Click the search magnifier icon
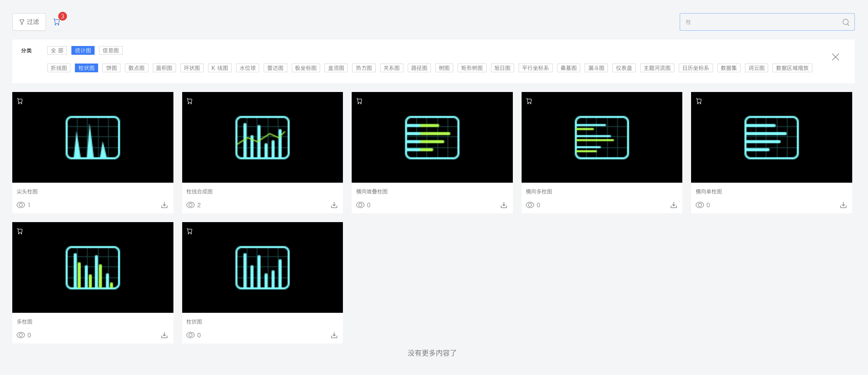 click(x=846, y=22)
